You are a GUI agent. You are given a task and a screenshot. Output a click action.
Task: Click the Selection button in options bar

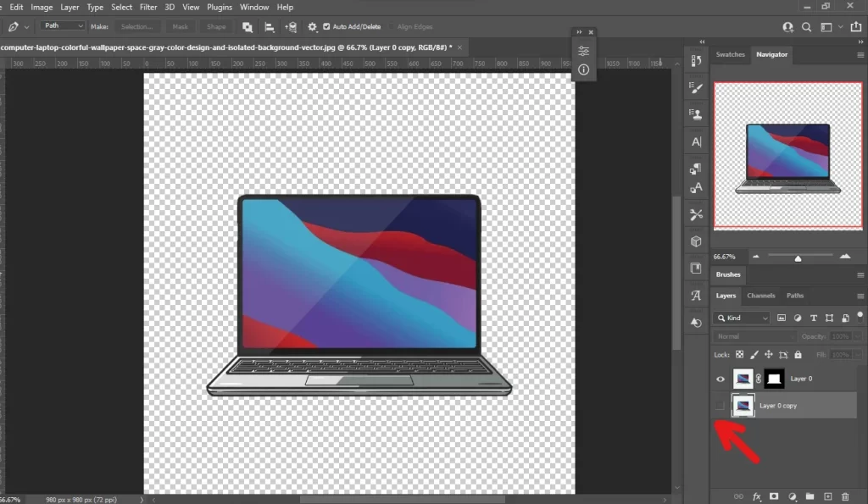click(136, 26)
